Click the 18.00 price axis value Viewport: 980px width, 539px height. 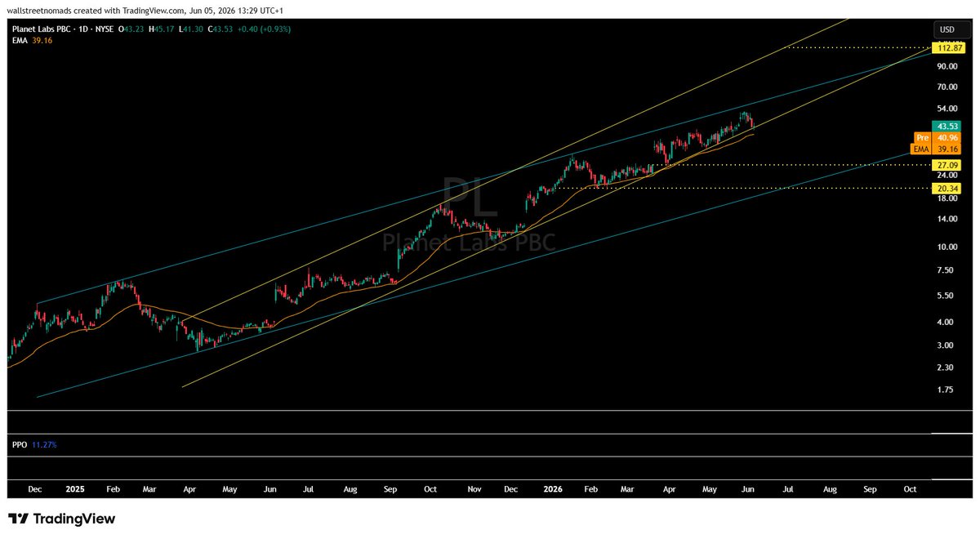(947, 198)
